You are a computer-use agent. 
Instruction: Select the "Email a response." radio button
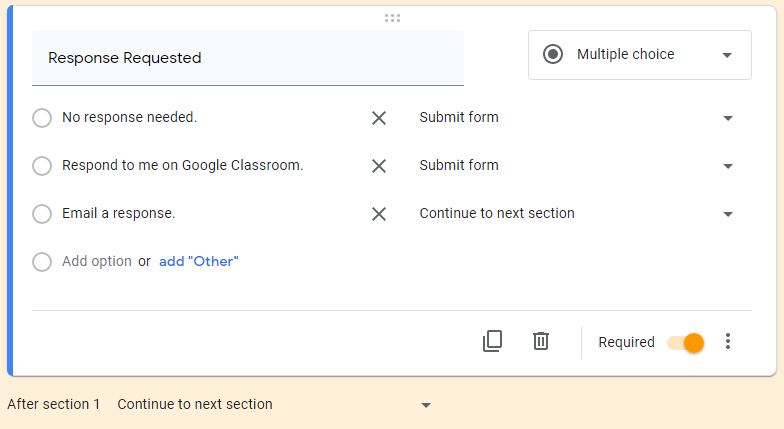point(42,214)
